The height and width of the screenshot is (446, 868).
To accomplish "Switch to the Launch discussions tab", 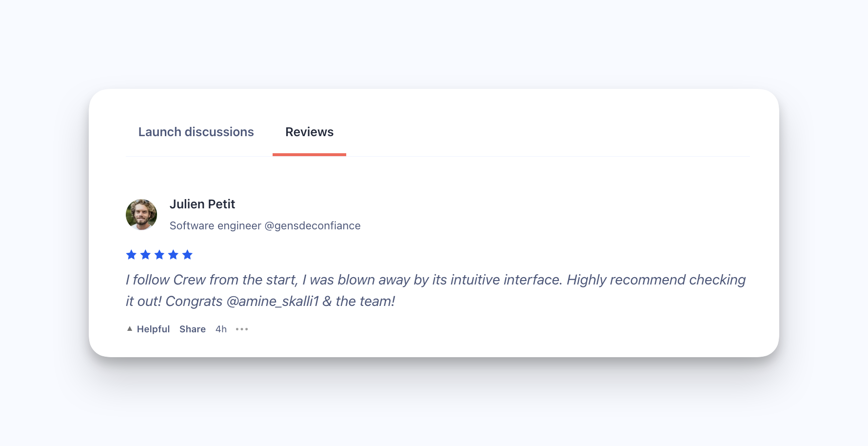I will 196,132.
